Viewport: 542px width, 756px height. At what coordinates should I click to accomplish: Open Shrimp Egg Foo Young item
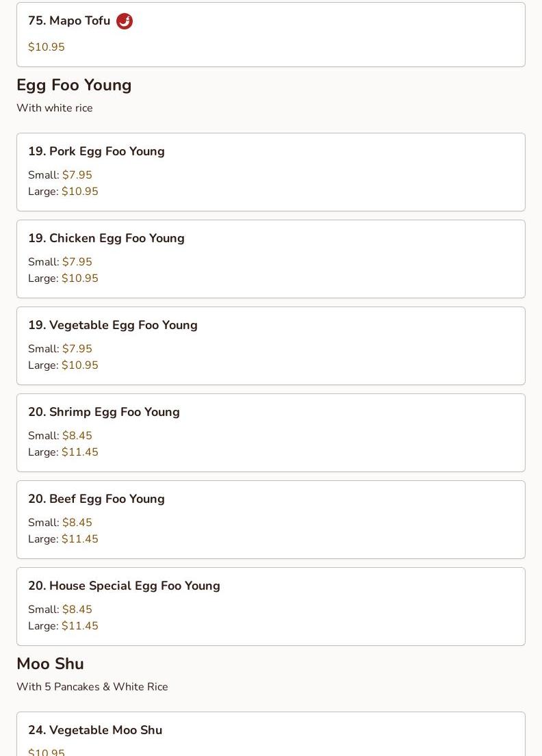click(x=270, y=432)
